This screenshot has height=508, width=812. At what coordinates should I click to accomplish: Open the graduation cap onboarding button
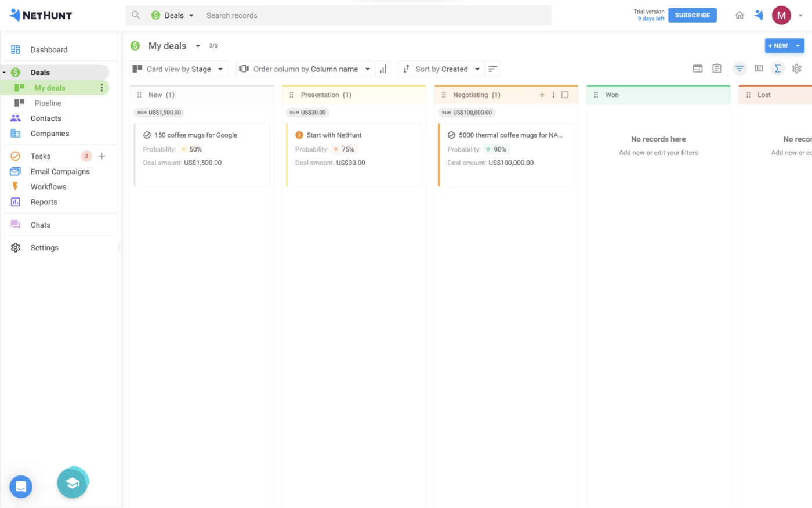pyautogui.click(x=72, y=483)
